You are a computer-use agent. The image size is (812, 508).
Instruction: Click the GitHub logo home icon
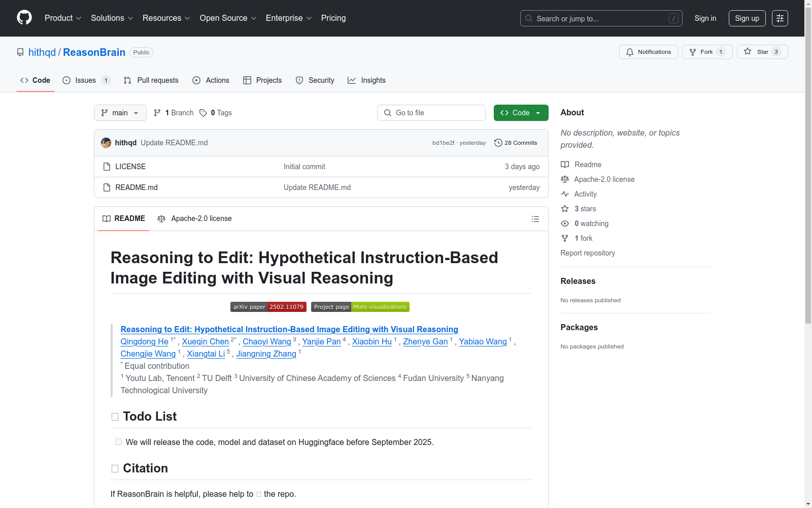24,18
